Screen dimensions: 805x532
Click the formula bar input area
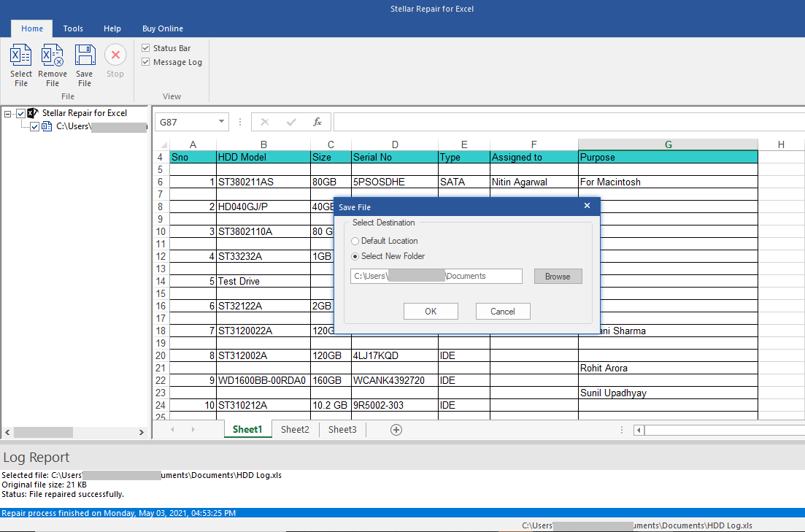tap(569, 122)
